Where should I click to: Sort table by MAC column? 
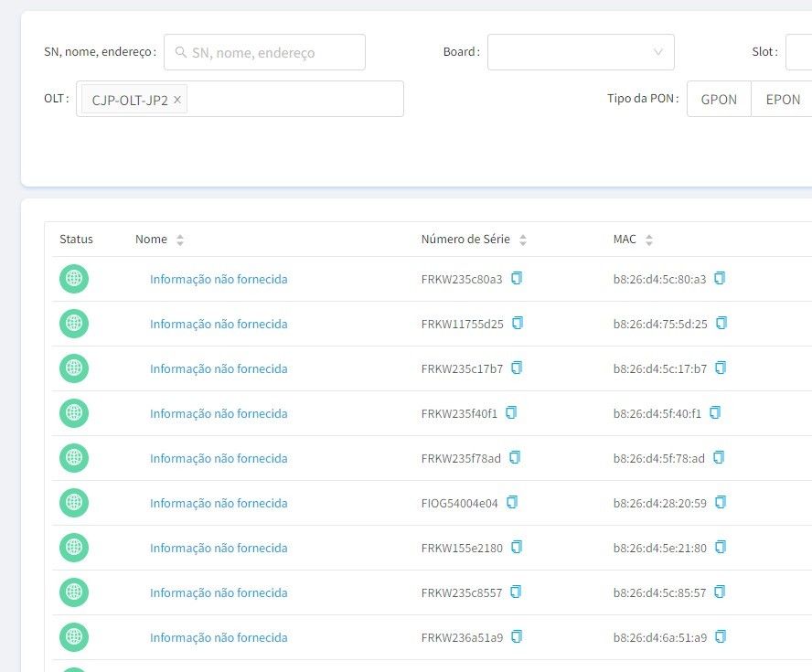tap(649, 240)
